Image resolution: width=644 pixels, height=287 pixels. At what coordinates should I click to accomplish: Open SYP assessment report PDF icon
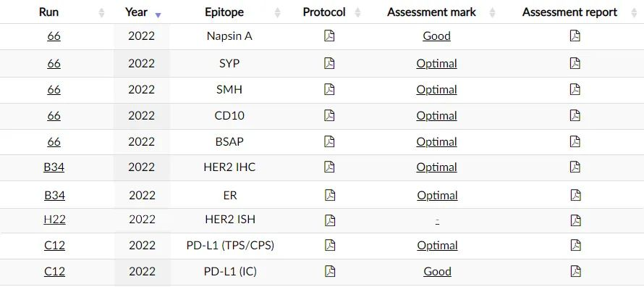coord(575,63)
